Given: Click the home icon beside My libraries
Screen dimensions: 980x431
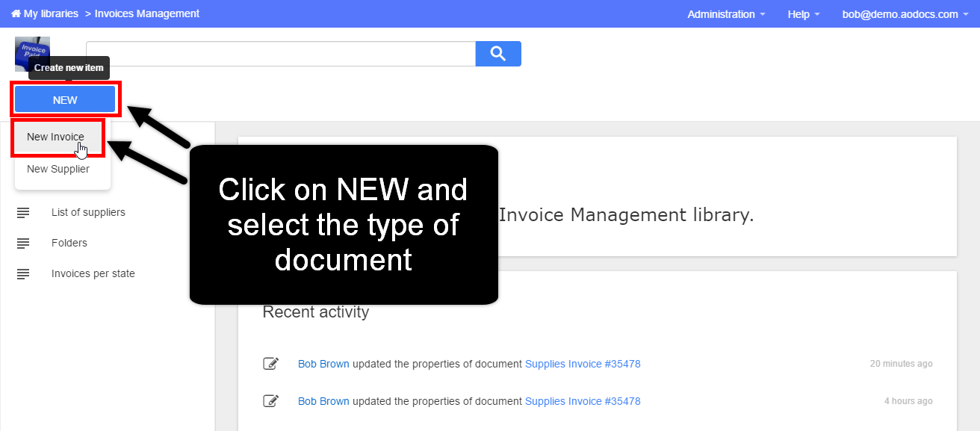Looking at the screenshot, I should pyautogui.click(x=16, y=14).
